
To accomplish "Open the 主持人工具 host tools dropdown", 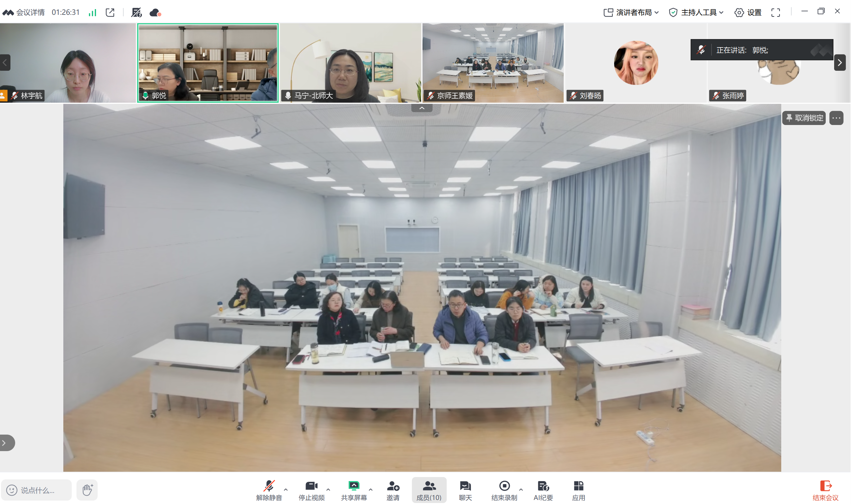I will [x=695, y=12].
